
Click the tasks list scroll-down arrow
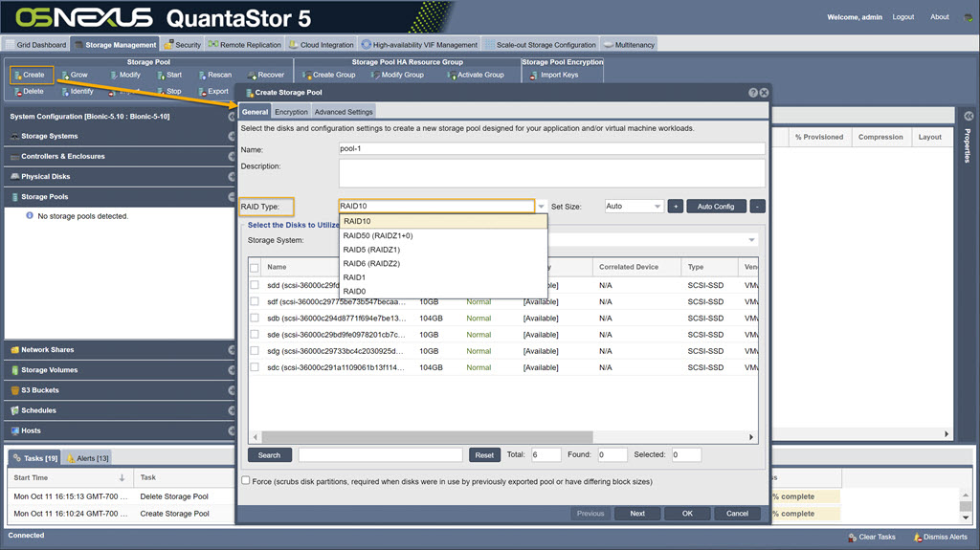pyautogui.click(x=966, y=517)
